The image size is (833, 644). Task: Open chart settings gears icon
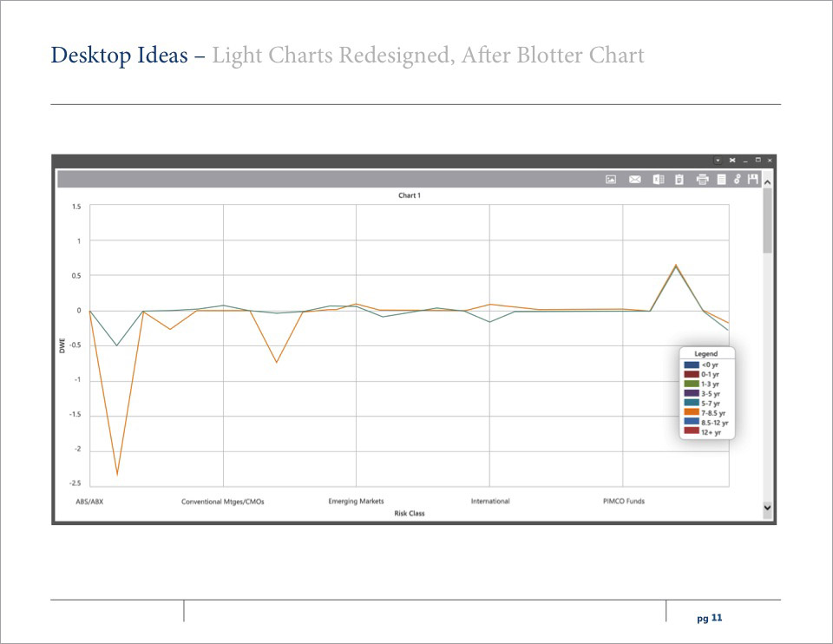[x=737, y=180]
